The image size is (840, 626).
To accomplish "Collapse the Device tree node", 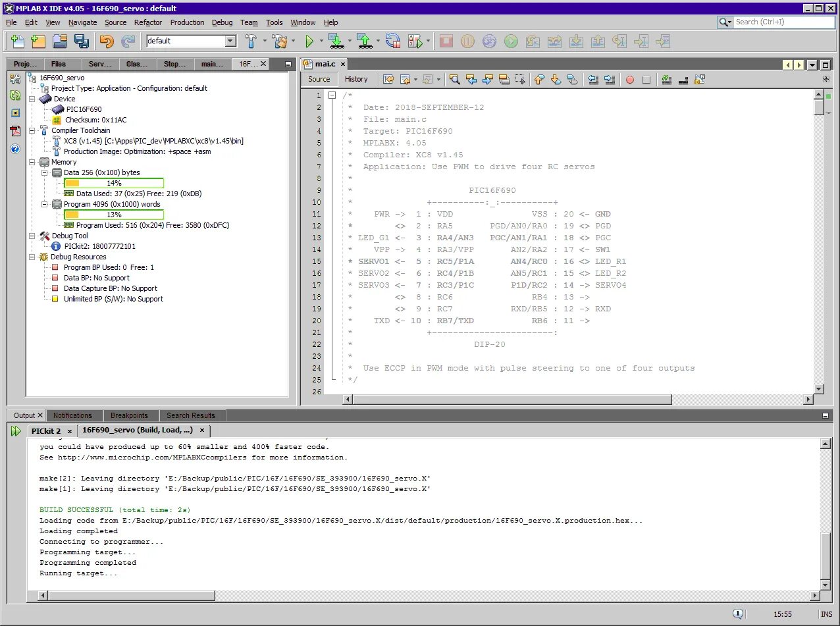I will 32,99.
